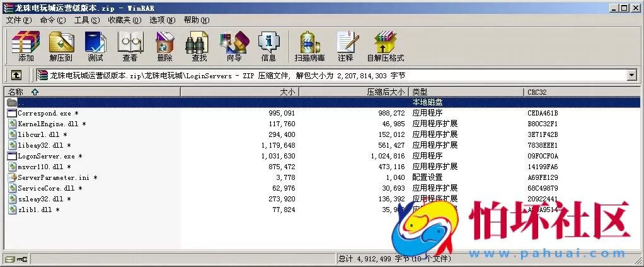Image resolution: width=644 pixels, height=267 pixels.
Task: Show archive Info (信息) tool
Action: [x=268, y=46]
